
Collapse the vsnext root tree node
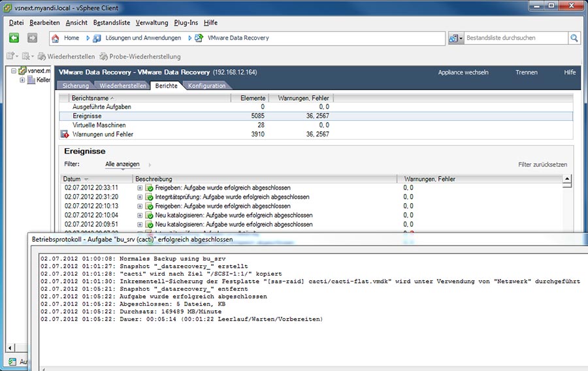tap(14, 71)
